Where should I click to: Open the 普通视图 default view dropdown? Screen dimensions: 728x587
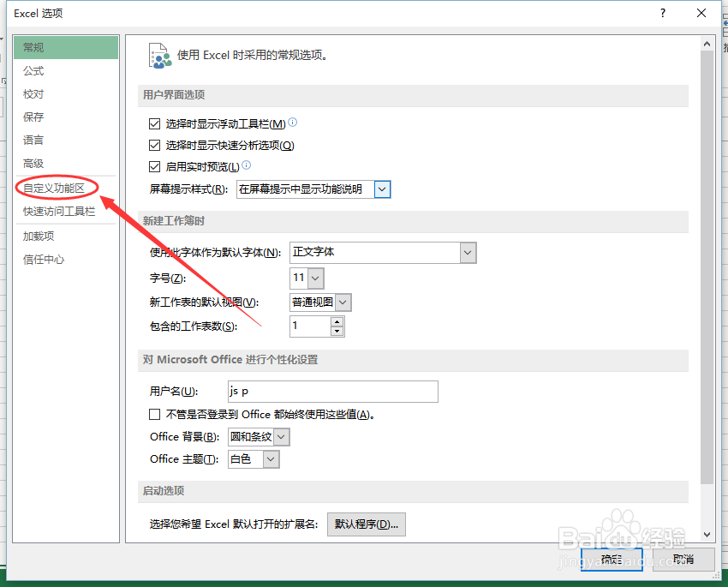(x=343, y=302)
